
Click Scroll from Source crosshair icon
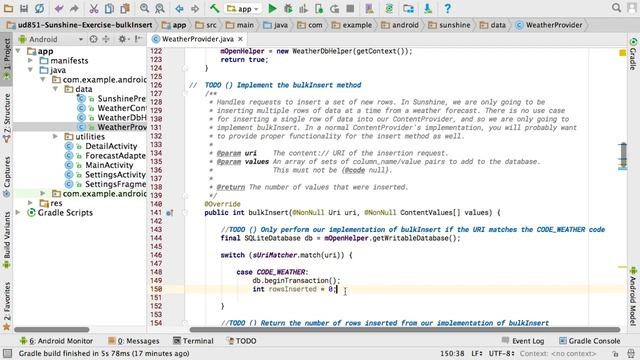93,39
